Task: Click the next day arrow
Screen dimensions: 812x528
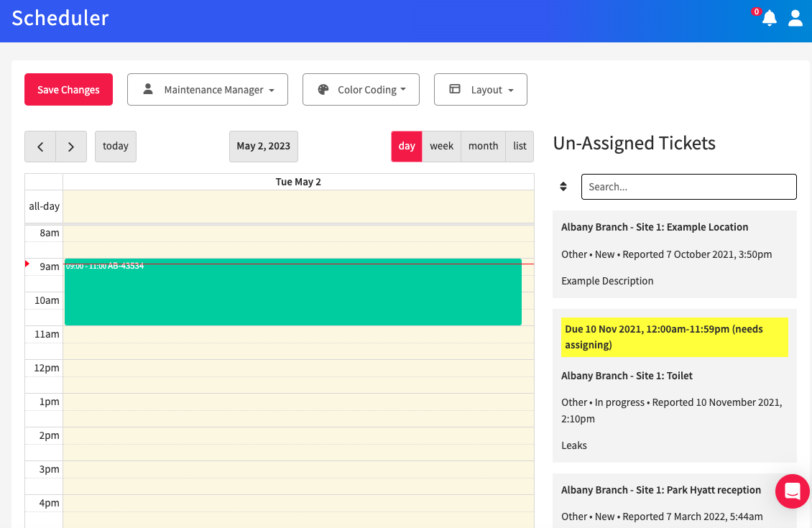Action: click(x=70, y=146)
